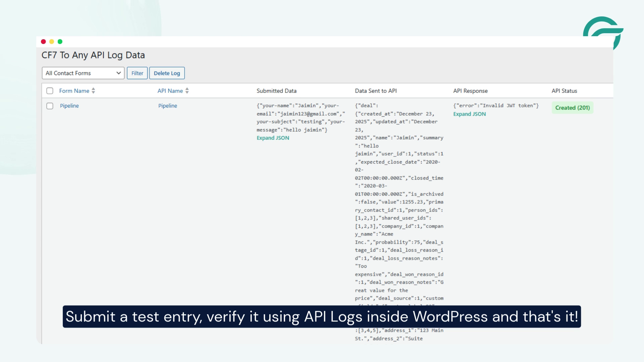Click the Created (201) status badge

[572, 108]
